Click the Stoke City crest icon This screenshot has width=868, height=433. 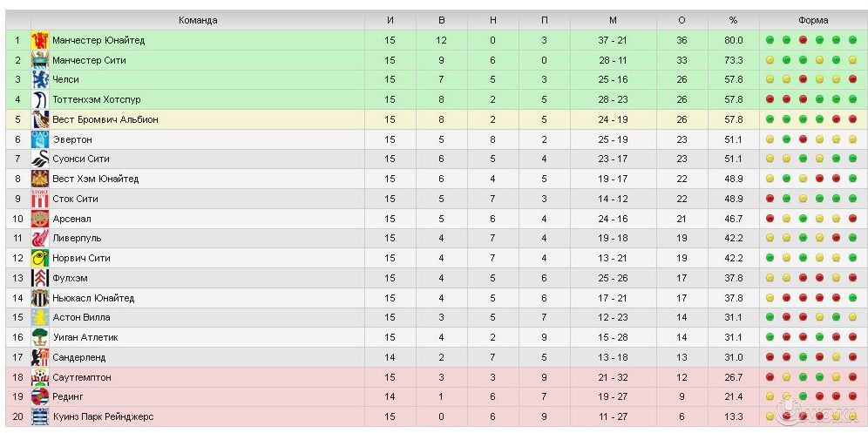(x=39, y=199)
